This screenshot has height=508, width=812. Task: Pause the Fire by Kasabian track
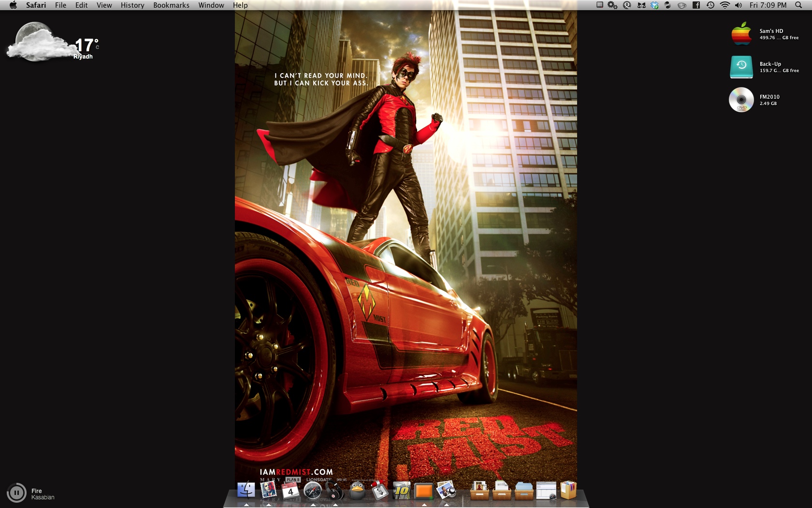pyautogui.click(x=16, y=493)
